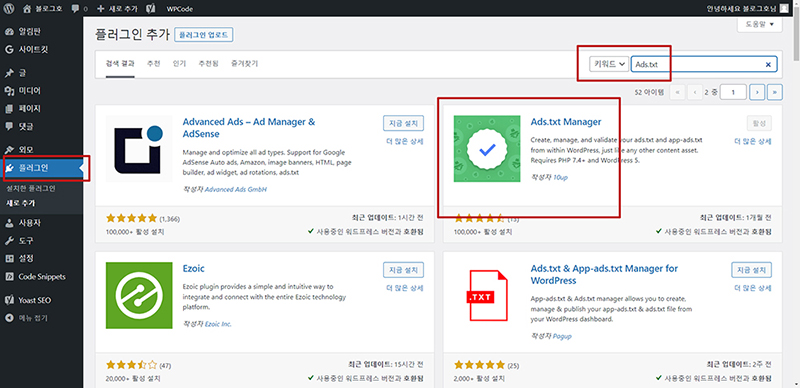This screenshot has height=388, width=800.
Task: Open WPCode in the admin bar
Action: pos(180,9)
